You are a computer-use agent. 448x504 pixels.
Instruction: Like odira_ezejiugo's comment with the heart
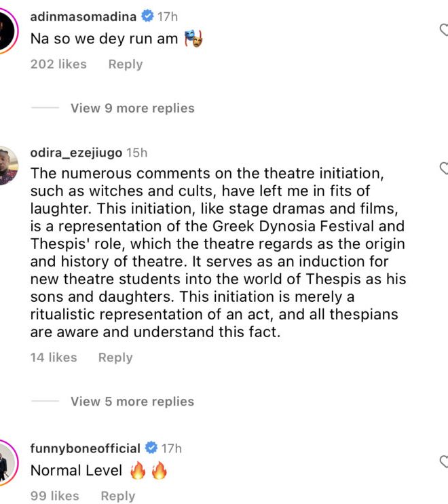[x=444, y=168]
